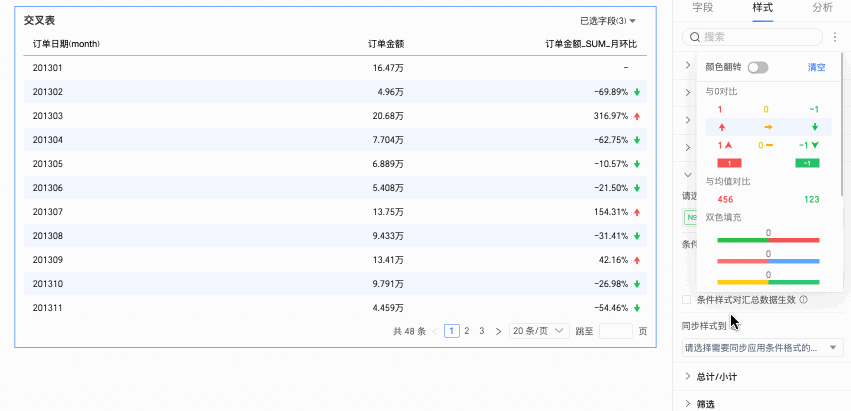Select the red '1' with triangle style
Screen dimensions: 851x411
coord(725,145)
